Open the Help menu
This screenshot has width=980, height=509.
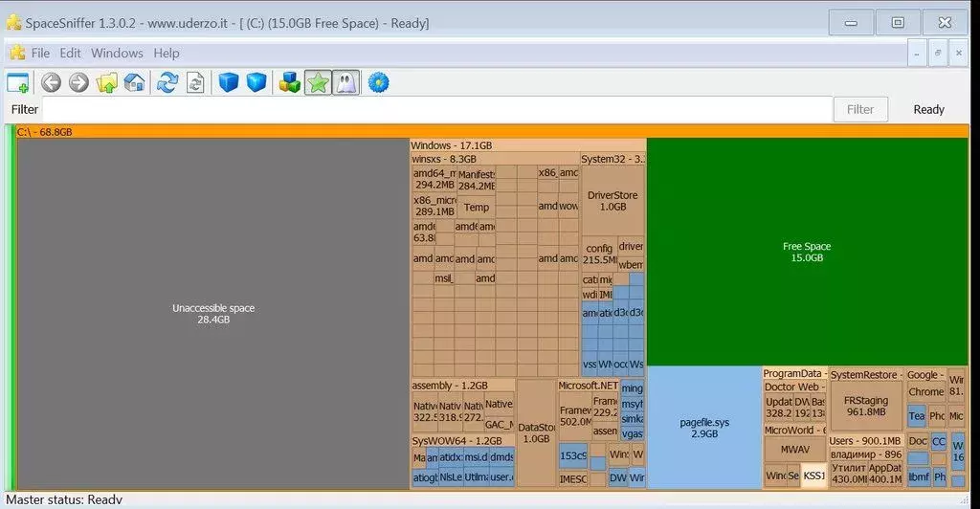167,53
